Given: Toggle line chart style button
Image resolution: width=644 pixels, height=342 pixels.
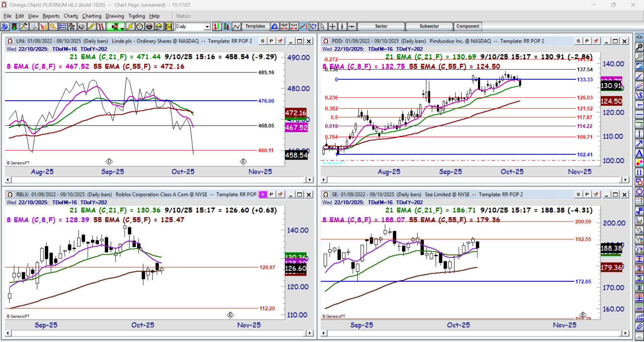Looking at the screenshot, I should coord(236,26).
